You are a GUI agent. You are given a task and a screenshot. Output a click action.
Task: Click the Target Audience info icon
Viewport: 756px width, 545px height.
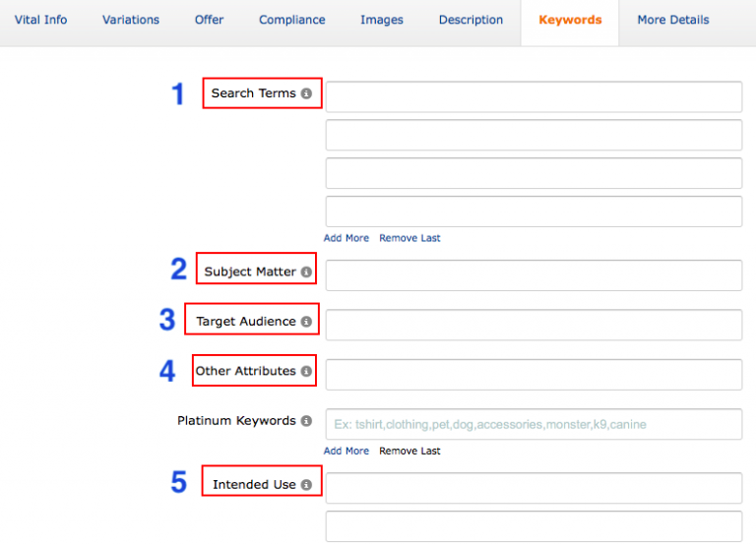pyautogui.click(x=307, y=322)
